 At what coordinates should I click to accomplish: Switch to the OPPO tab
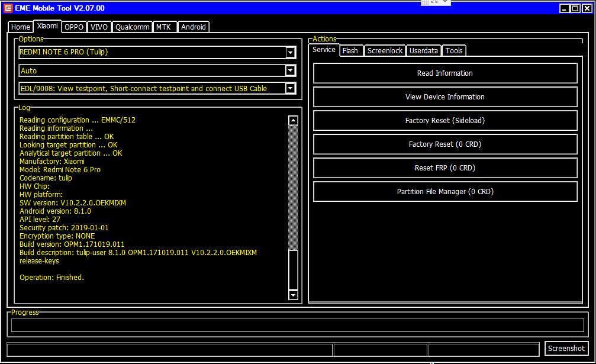[74, 27]
